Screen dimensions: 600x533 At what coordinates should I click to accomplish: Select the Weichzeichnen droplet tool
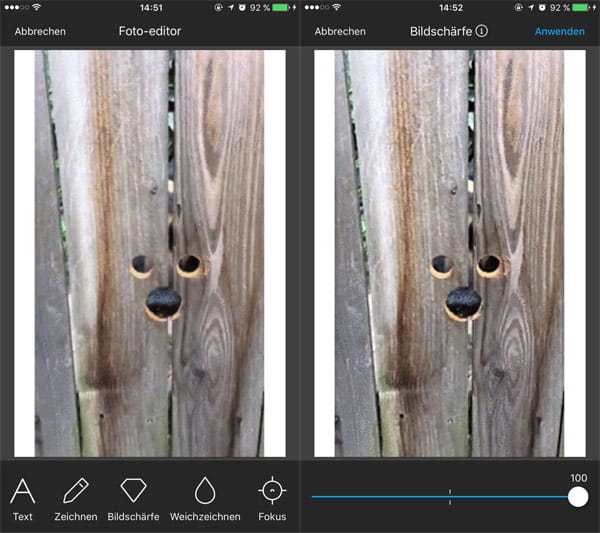(x=204, y=491)
